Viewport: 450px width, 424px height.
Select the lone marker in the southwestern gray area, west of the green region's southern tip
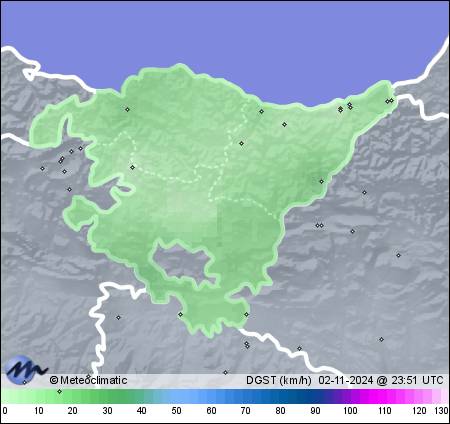pyautogui.click(x=118, y=318)
